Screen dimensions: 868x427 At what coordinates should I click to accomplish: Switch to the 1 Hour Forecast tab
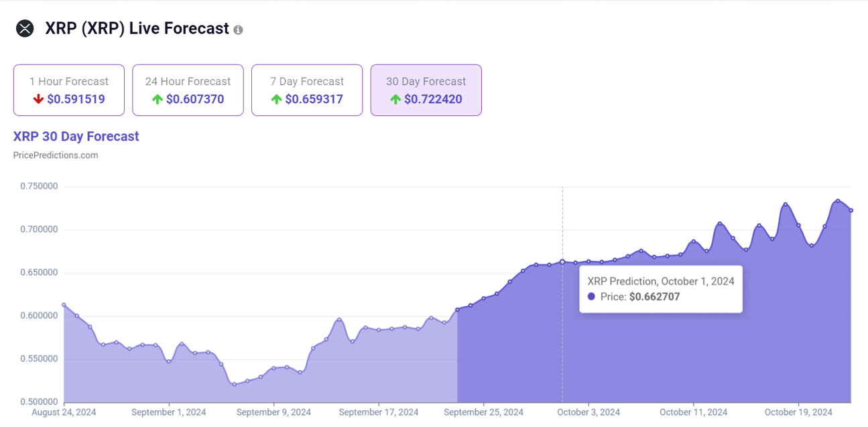(x=69, y=90)
